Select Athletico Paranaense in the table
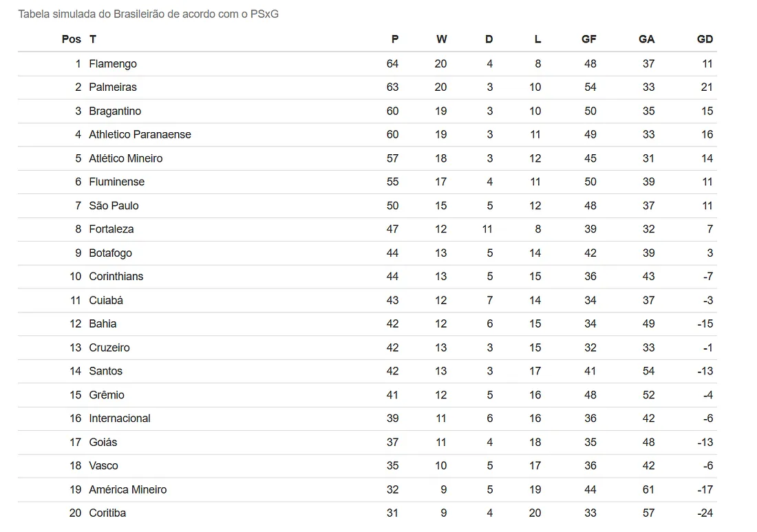The height and width of the screenshot is (532, 757). 140,135
